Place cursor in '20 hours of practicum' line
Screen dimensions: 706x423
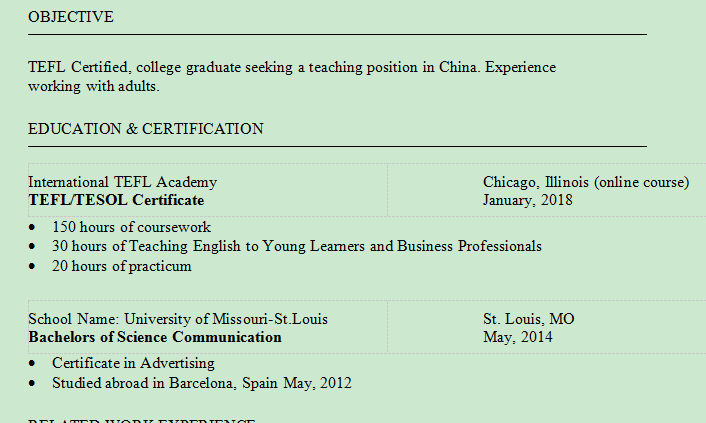121,266
